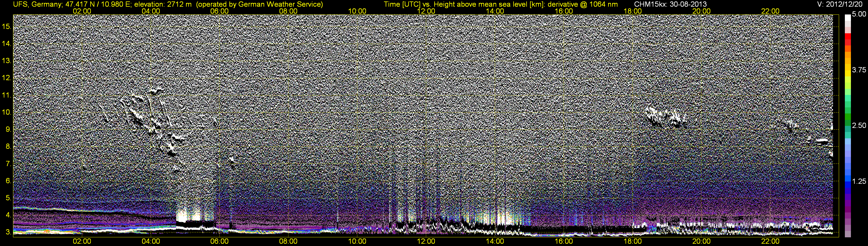The image size is (868, 246).
Task: Click the top axis time label 22:00
Action: (770, 11)
